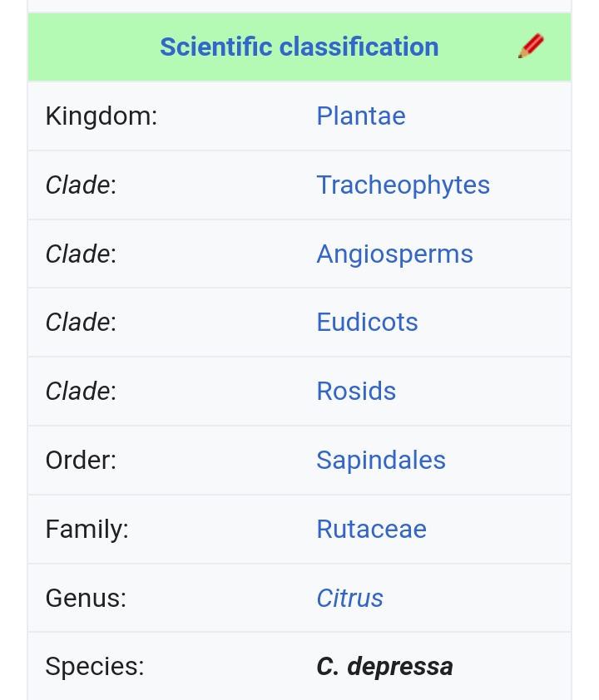The width and height of the screenshot is (599, 700).
Task: Click the Clade label beside Tracheophytes
Action: point(81,185)
